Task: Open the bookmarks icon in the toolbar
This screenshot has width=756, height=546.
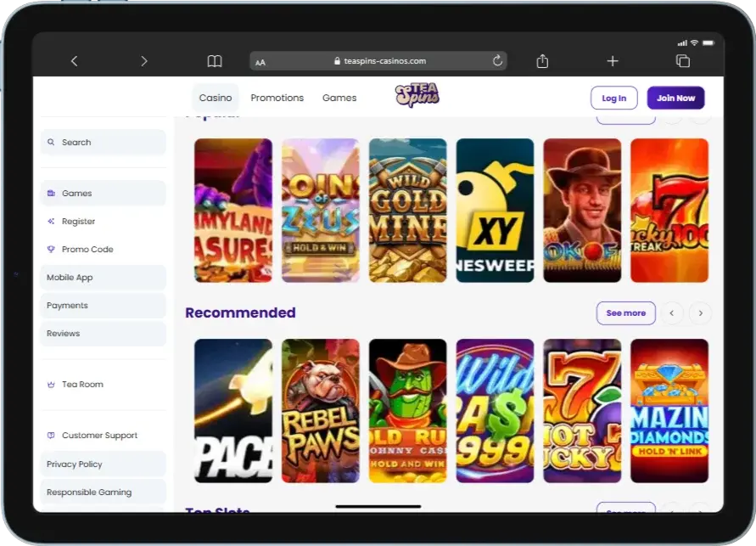Action: point(215,60)
